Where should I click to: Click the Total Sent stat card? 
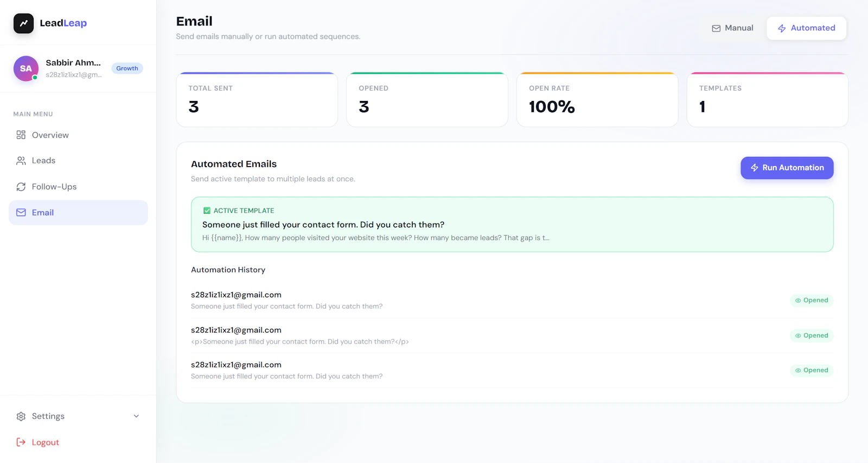[257, 100]
